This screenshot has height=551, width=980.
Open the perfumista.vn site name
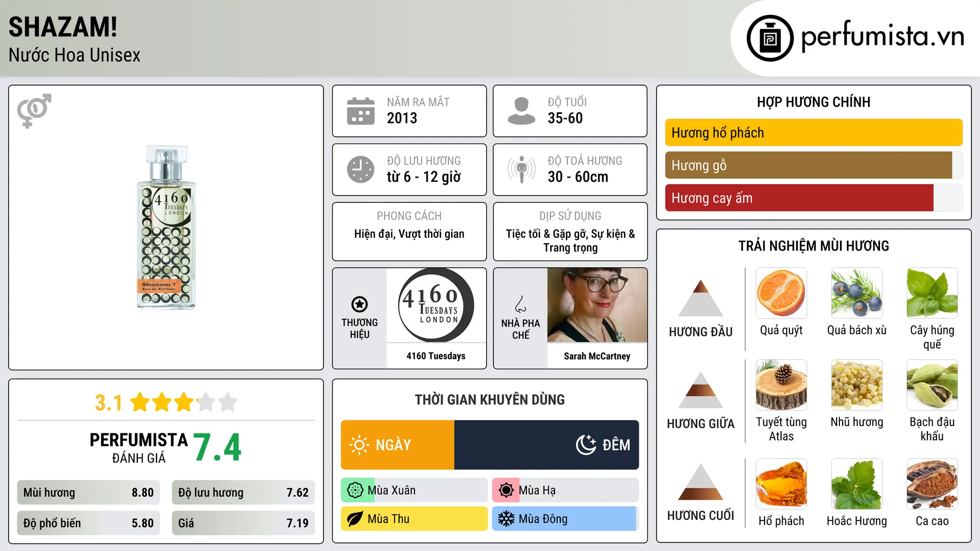pyautogui.click(x=883, y=36)
